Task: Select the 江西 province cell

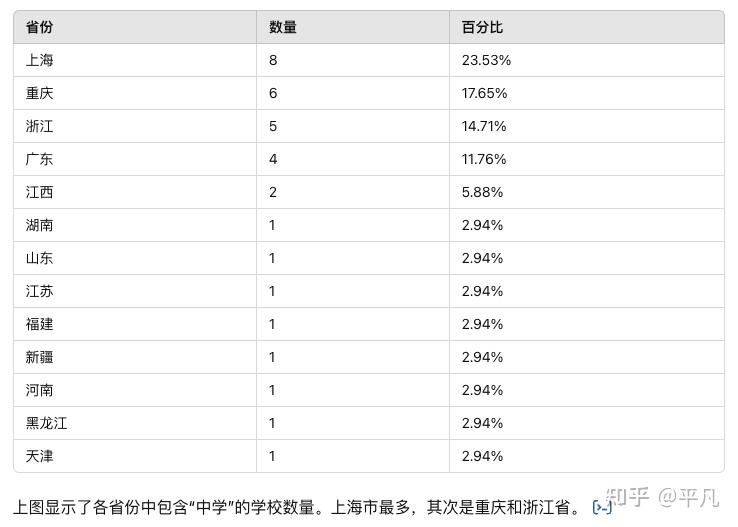Action: (40, 192)
